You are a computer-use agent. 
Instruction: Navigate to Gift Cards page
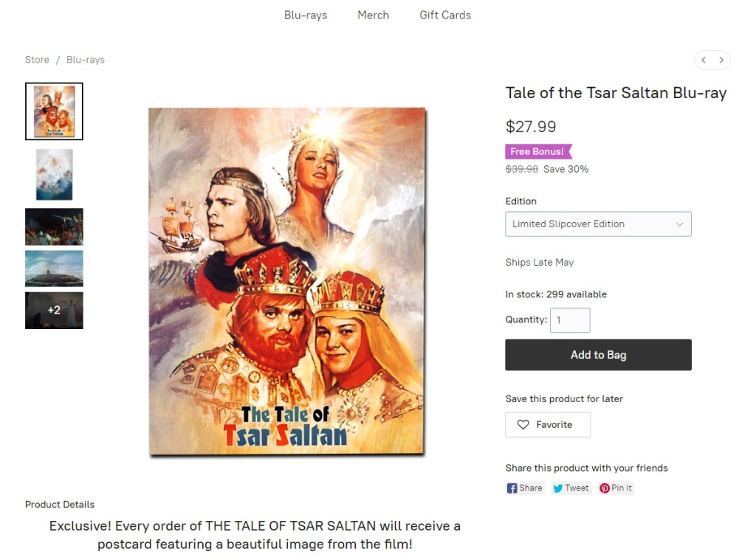[445, 15]
